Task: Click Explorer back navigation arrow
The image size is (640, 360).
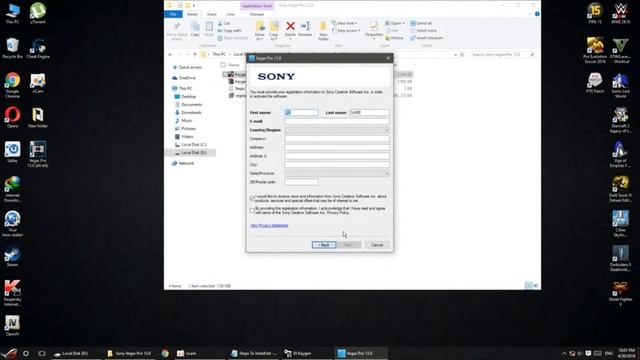Action: tap(171, 55)
